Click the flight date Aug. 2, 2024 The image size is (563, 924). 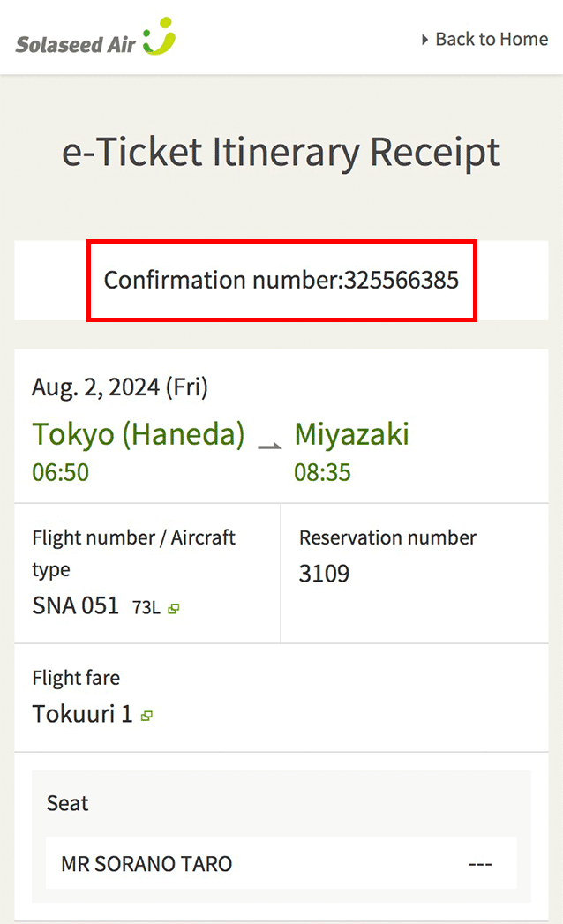pos(119,387)
